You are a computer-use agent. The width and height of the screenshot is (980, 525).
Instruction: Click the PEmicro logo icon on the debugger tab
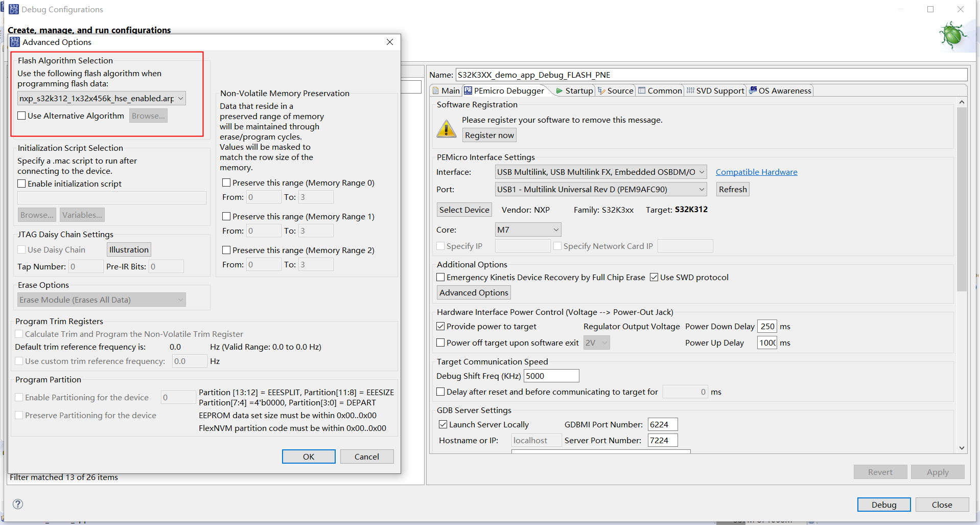[468, 90]
